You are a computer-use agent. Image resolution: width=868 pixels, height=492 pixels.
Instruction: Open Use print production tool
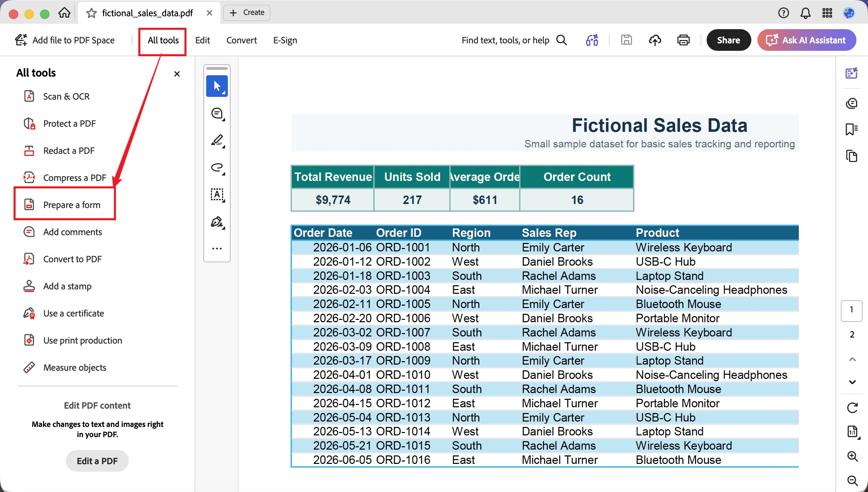[x=73, y=340]
